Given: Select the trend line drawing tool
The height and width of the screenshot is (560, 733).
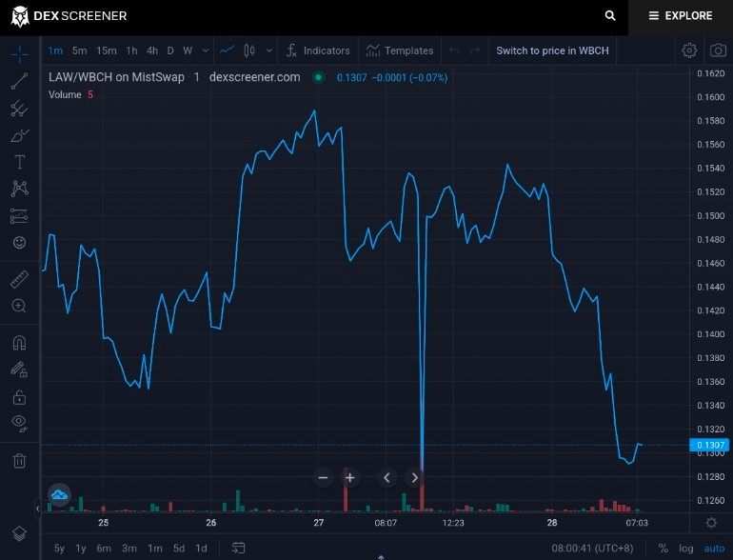Looking at the screenshot, I should (19, 81).
